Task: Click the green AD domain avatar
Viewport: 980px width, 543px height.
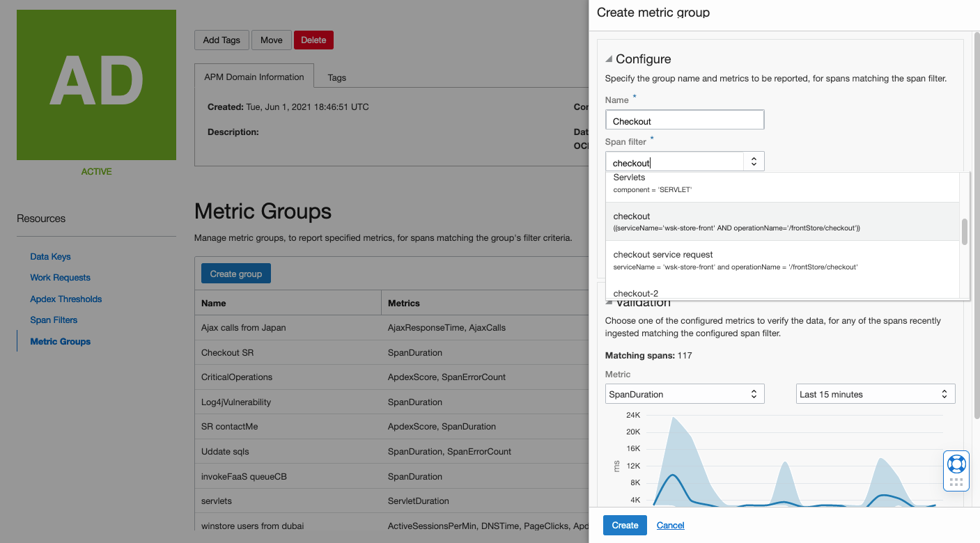Action: (x=95, y=84)
